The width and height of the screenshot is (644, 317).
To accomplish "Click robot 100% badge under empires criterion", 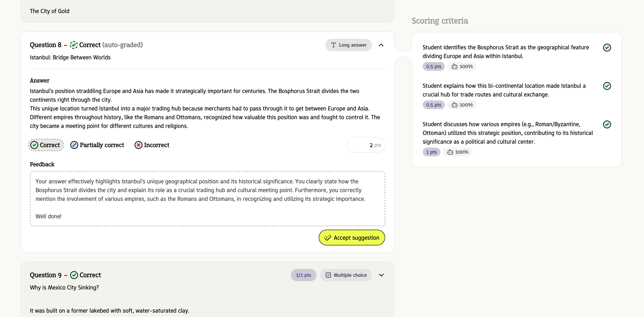I will pos(457,152).
